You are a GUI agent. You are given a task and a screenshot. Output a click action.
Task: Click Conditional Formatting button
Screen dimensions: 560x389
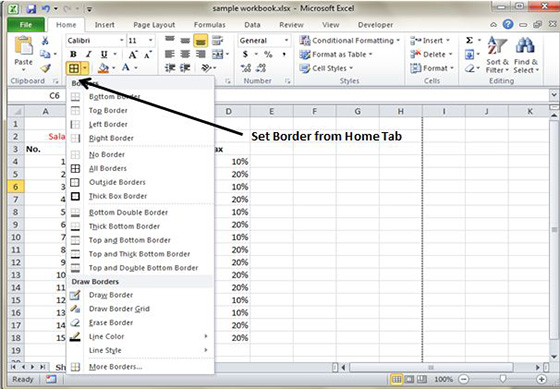[x=350, y=41]
